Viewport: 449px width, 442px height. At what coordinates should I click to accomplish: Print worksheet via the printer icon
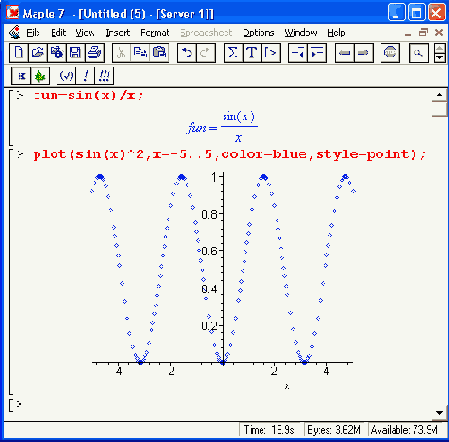point(95,53)
